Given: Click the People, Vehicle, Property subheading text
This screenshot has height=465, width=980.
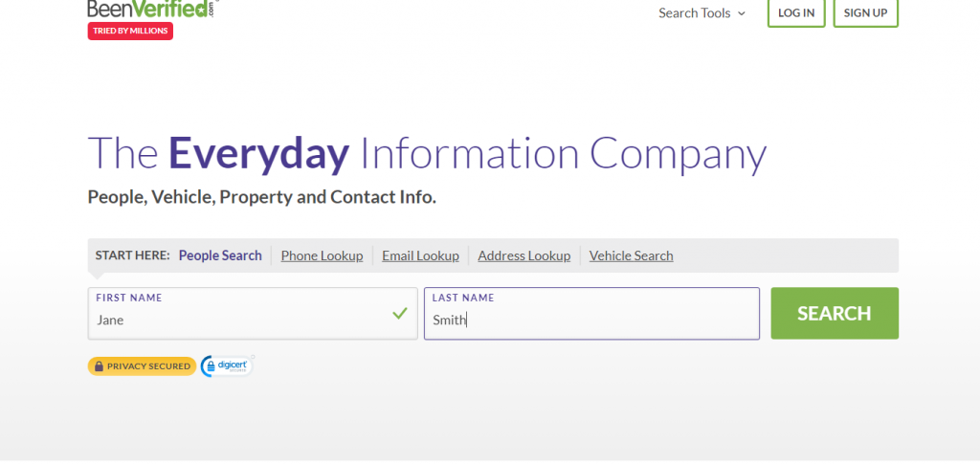Looking at the screenshot, I should pyautogui.click(x=261, y=197).
